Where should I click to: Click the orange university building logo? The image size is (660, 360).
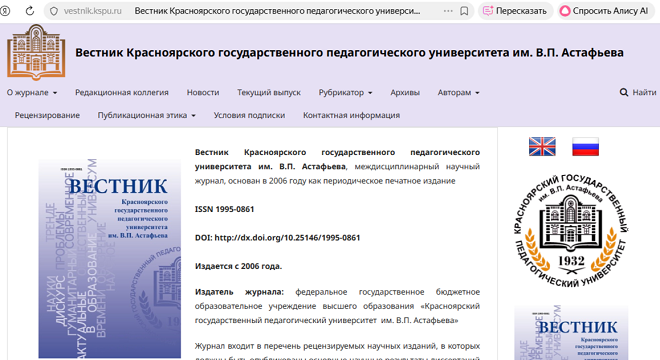pyautogui.click(x=36, y=52)
